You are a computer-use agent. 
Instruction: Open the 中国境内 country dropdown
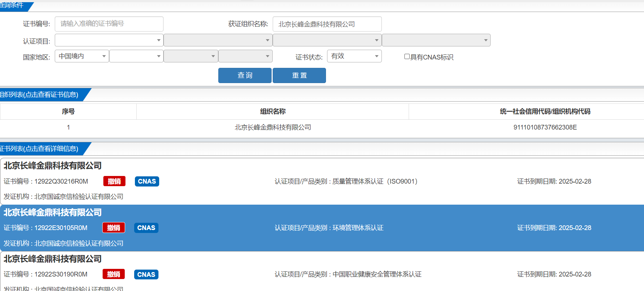click(x=82, y=56)
